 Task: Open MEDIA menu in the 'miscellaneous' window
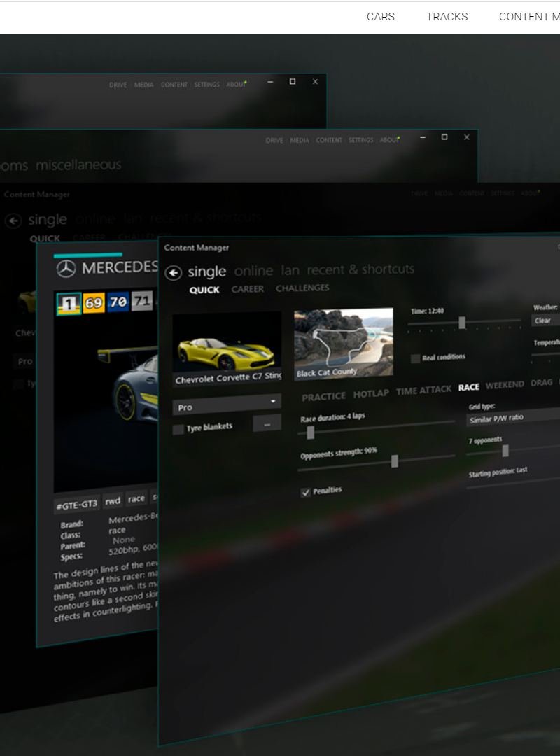300,140
